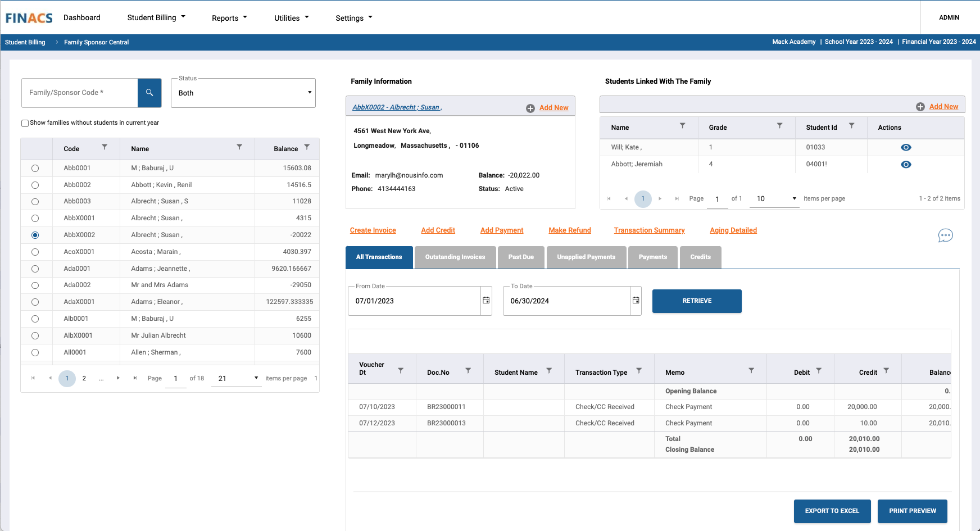This screenshot has height=531, width=980.
Task: Click the Family/Sponsor Code input field
Action: click(x=80, y=93)
